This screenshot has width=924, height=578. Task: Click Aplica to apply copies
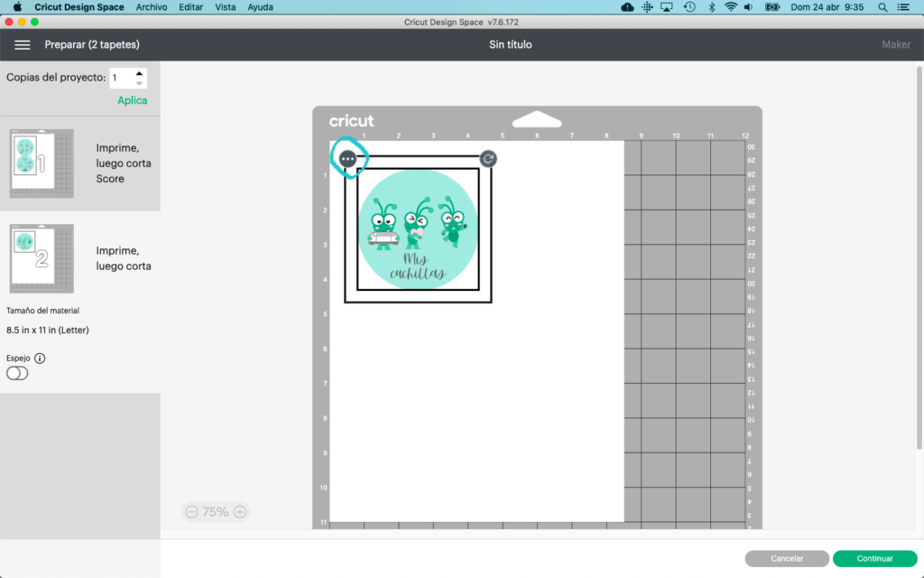click(x=132, y=100)
